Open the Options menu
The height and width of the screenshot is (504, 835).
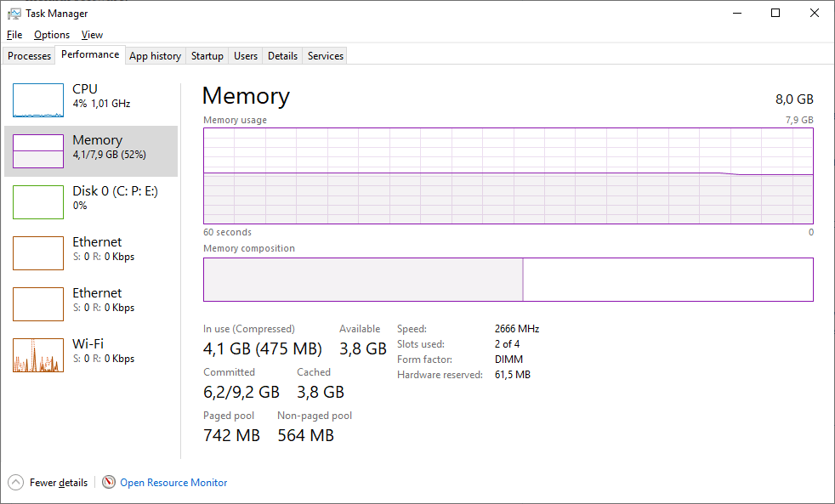pos(52,35)
